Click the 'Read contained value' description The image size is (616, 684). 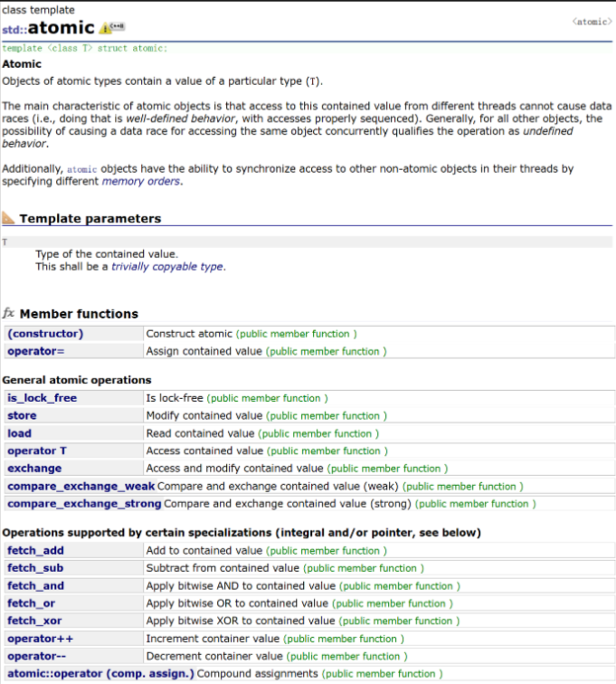tap(200, 433)
